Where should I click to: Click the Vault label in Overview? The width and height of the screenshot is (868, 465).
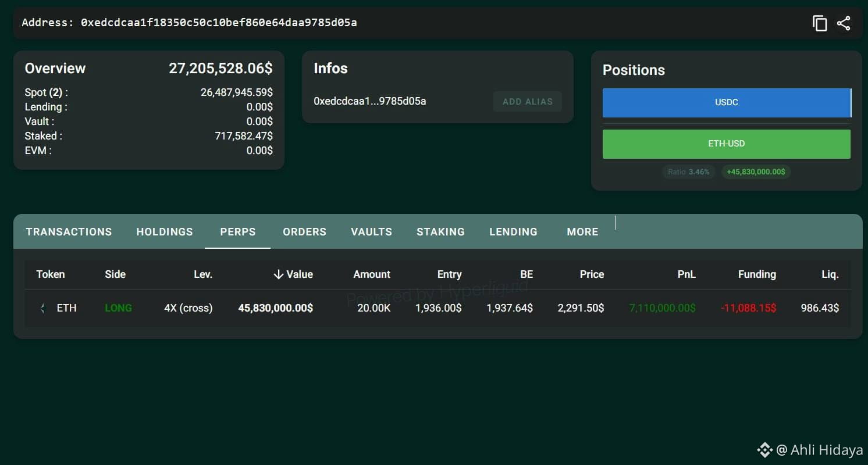(x=40, y=121)
